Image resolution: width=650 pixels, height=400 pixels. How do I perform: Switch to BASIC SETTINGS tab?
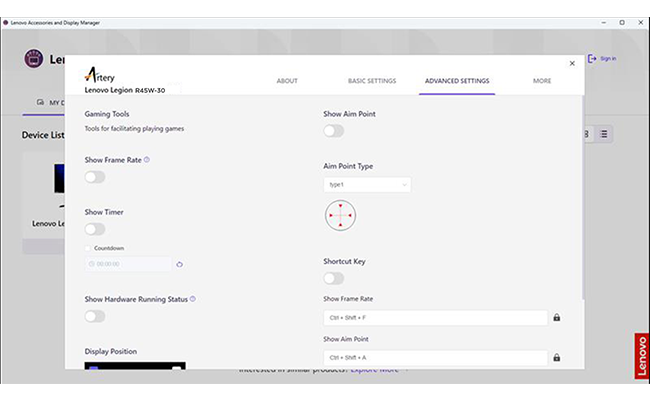372,81
